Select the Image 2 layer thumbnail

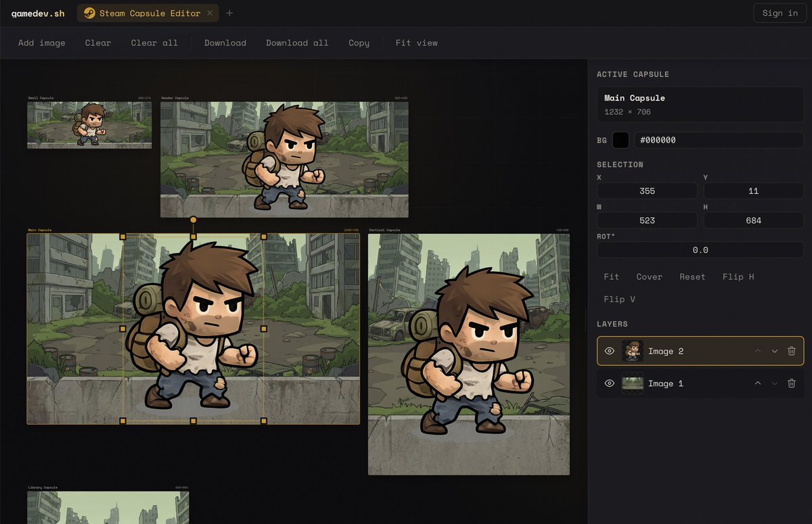point(633,352)
